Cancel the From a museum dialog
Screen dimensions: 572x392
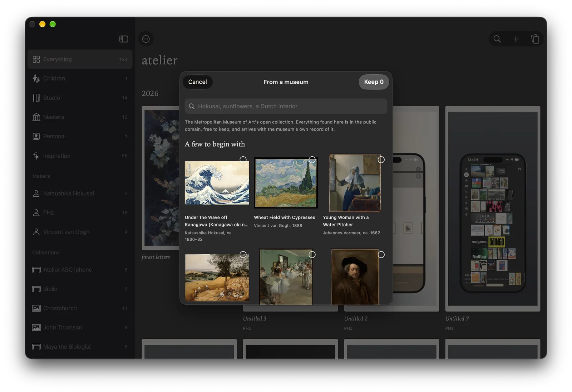coord(197,82)
